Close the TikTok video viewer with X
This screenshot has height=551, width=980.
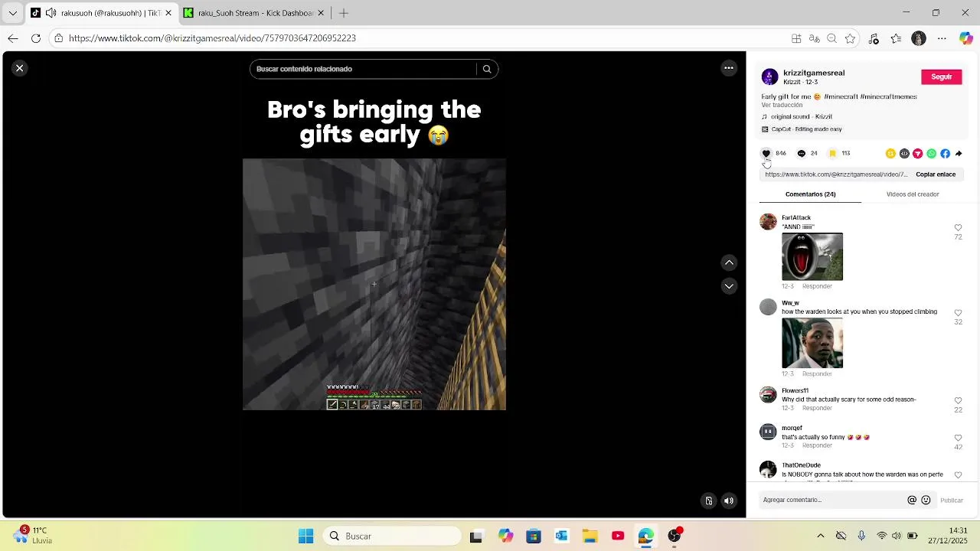(x=20, y=68)
